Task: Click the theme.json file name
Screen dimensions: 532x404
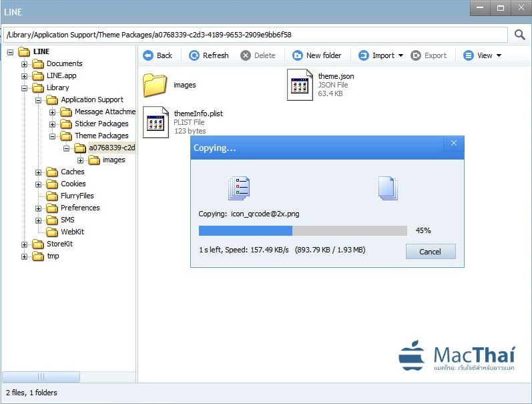Action: click(336, 76)
